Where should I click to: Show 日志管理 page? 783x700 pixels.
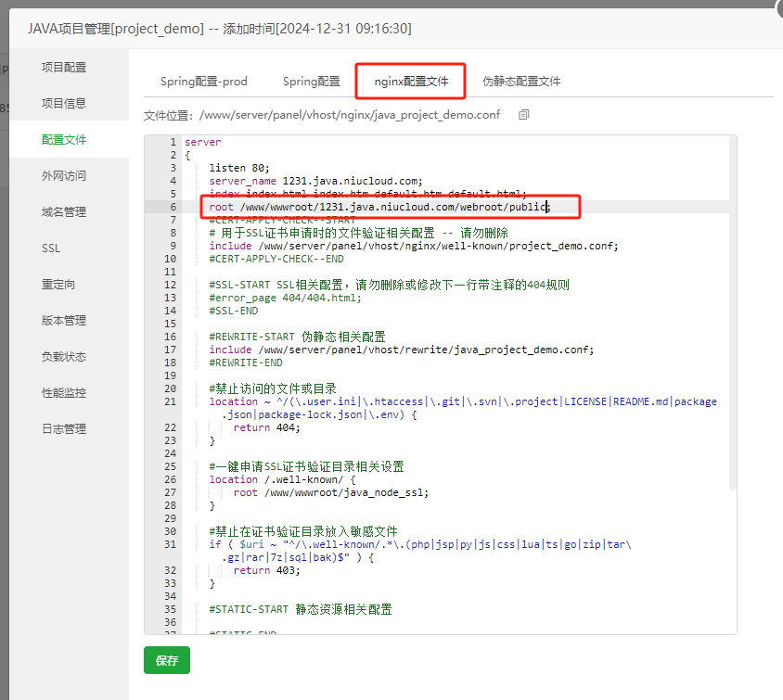64,429
